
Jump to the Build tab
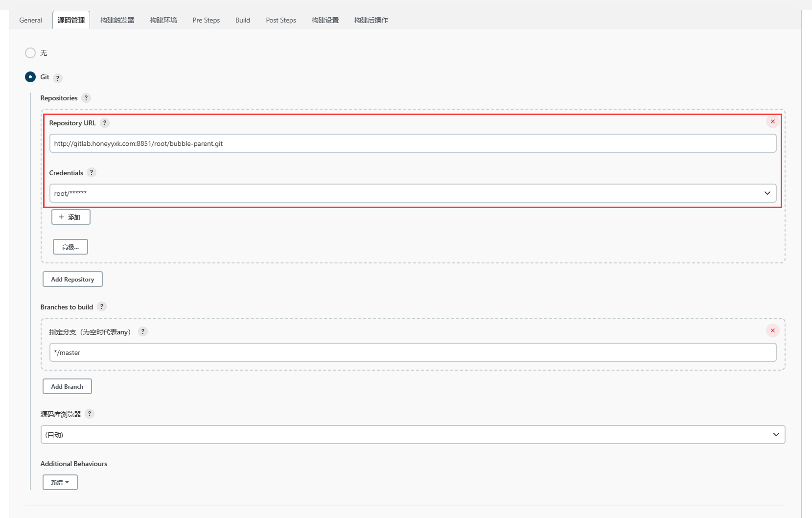(x=243, y=20)
